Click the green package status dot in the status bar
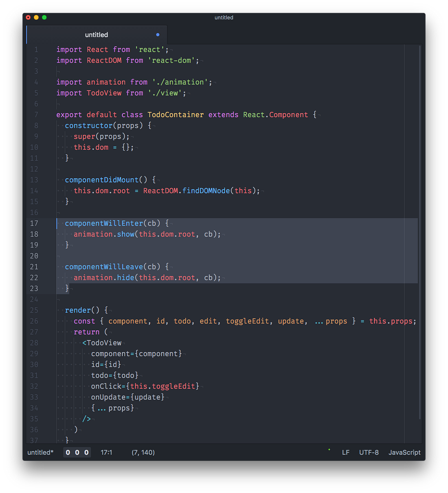 tap(329, 450)
